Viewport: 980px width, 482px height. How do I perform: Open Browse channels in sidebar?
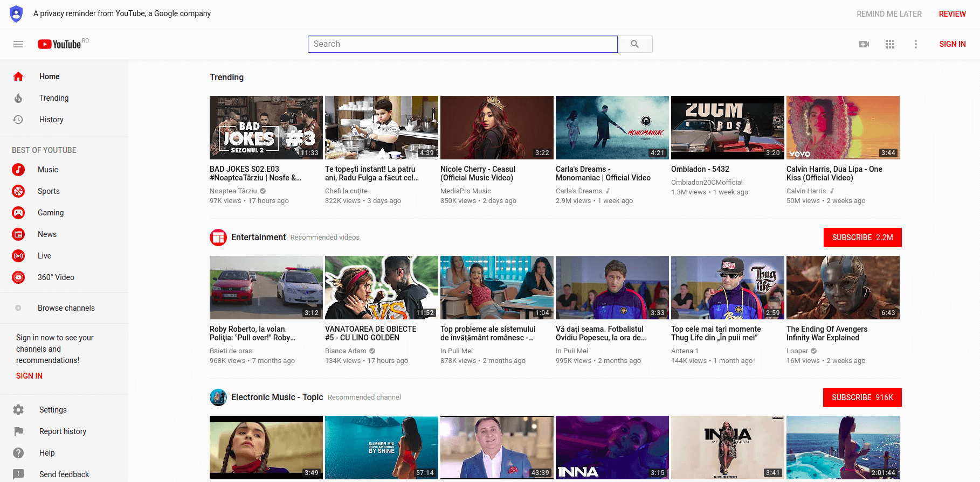point(64,308)
